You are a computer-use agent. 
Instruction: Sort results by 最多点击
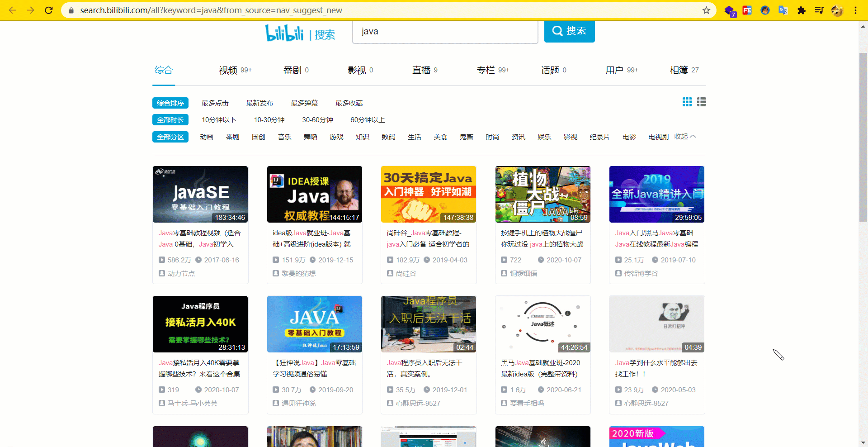click(215, 103)
